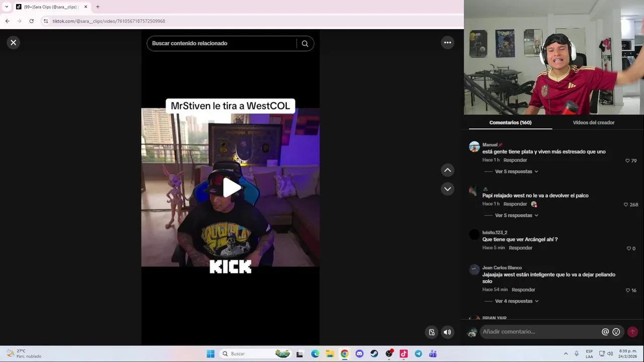Toggle the floating mini-player icon
Screen dimensions: 644x362
432,332
